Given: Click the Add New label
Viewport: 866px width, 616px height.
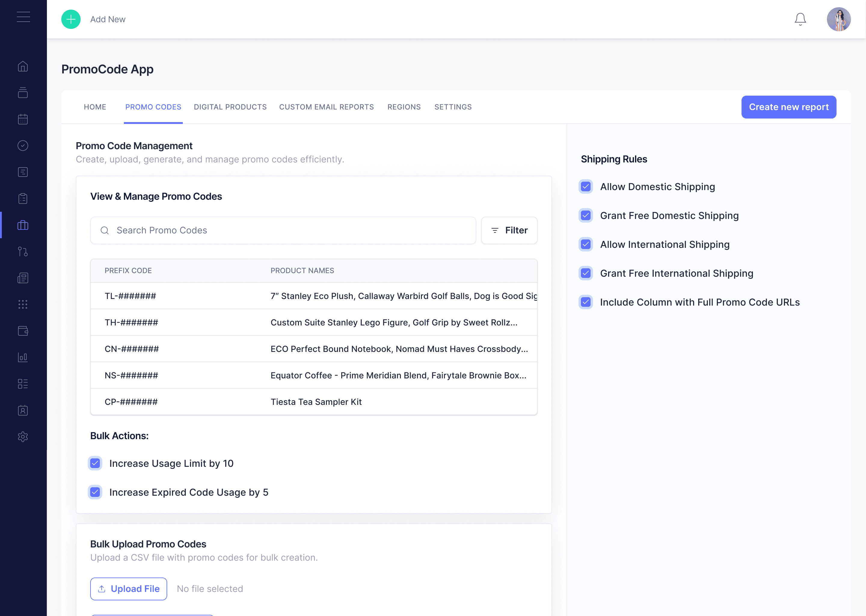Looking at the screenshot, I should (108, 19).
